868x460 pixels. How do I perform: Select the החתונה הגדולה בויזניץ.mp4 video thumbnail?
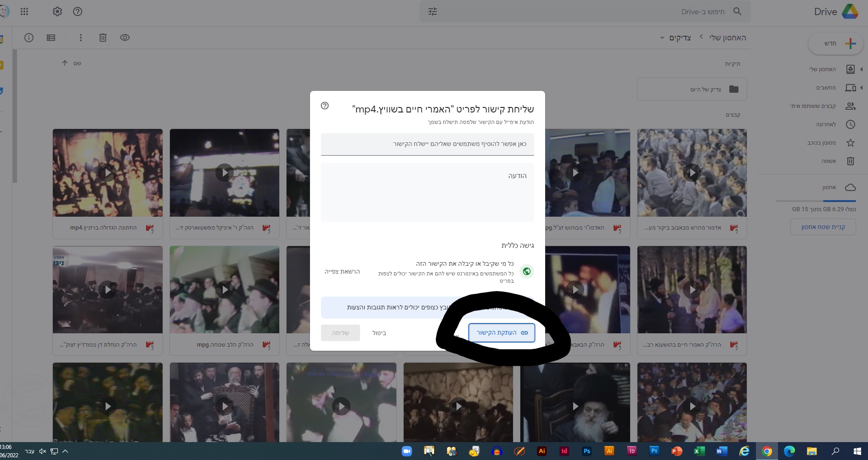pos(107,173)
